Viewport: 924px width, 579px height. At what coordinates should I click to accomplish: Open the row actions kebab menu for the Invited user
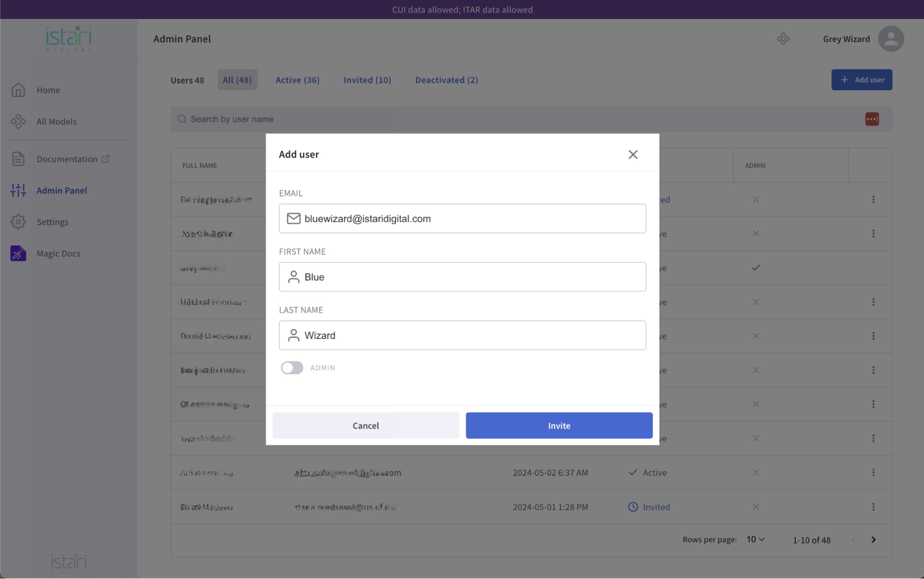click(873, 506)
